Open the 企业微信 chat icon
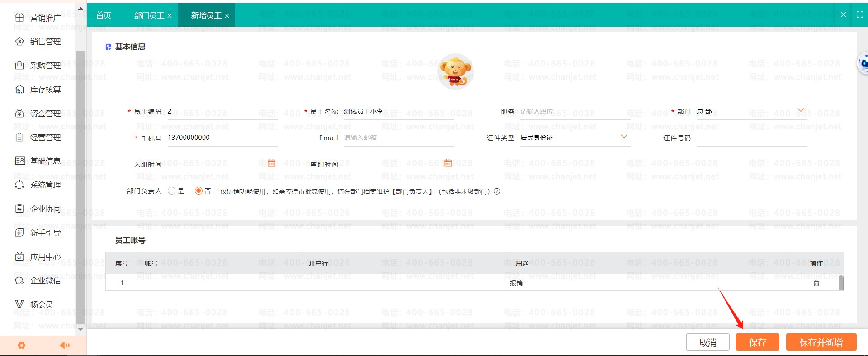 pyautogui.click(x=19, y=280)
